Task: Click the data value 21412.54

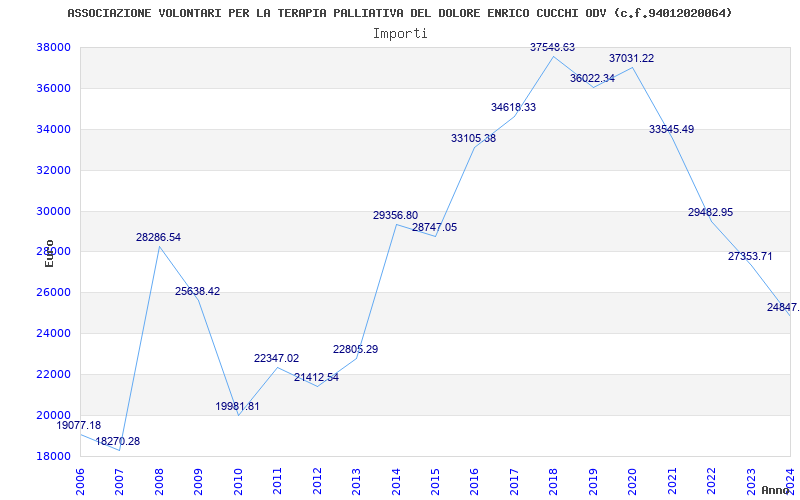Action: point(316,378)
